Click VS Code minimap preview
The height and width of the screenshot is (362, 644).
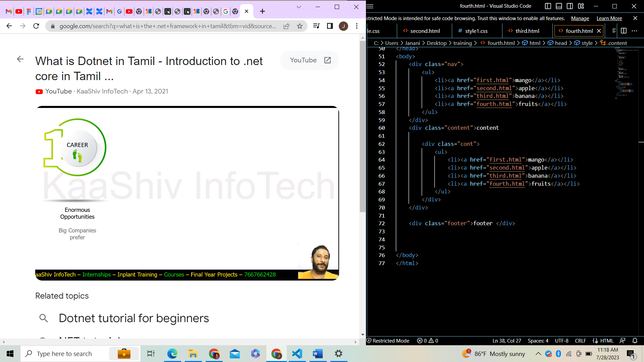pos(626,73)
